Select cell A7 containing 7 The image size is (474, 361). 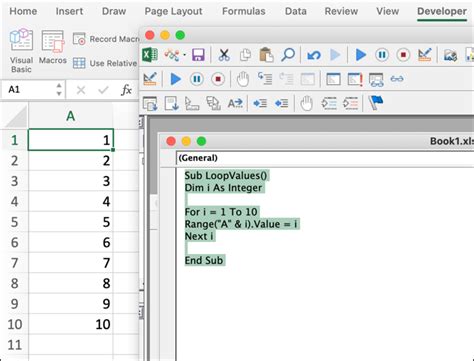[x=71, y=263]
